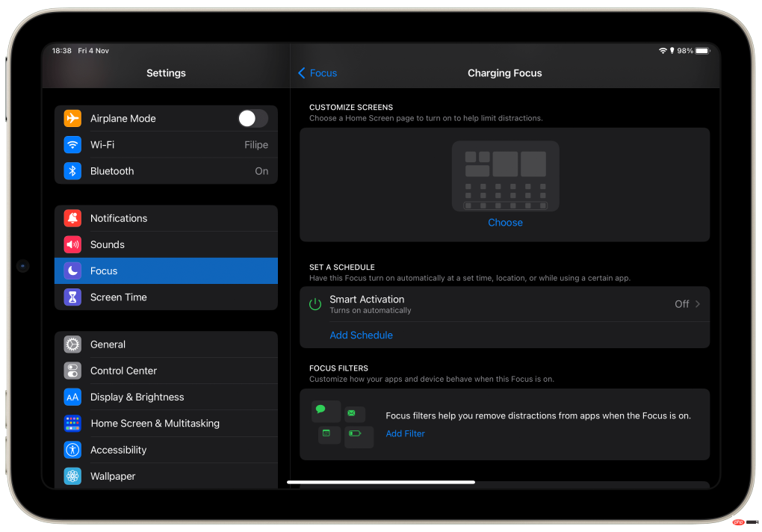Tap the Accessibility figure icon
762x532 pixels.
tap(72, 450)
